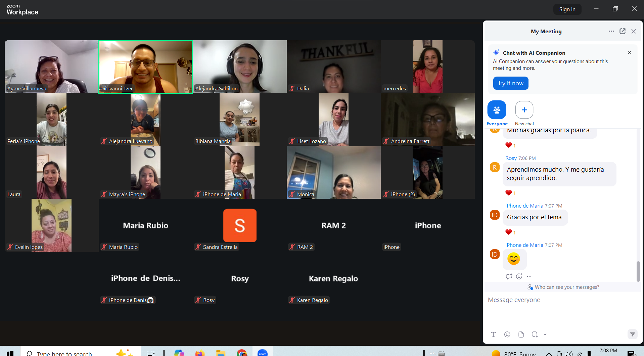Open Zoom from the Windows taskbar
Image resolution: width=644 pixels, height=356 pixels.
(x=262, y=353)
